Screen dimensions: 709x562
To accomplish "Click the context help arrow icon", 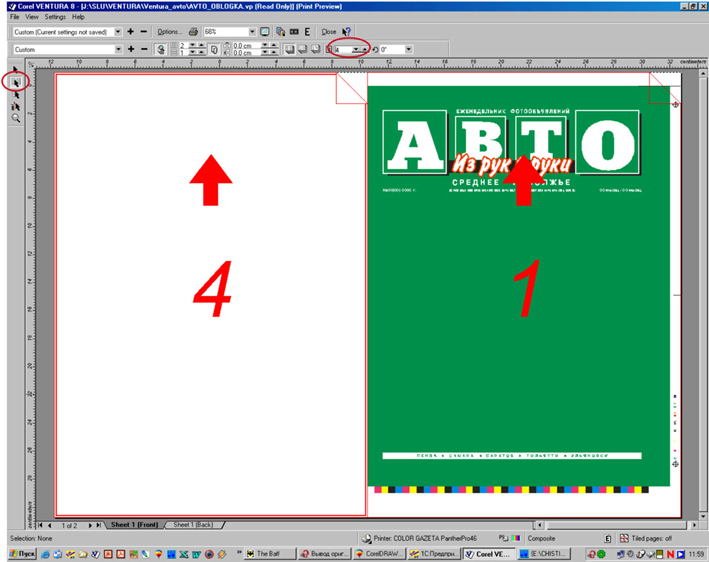I will click(346, 32).
